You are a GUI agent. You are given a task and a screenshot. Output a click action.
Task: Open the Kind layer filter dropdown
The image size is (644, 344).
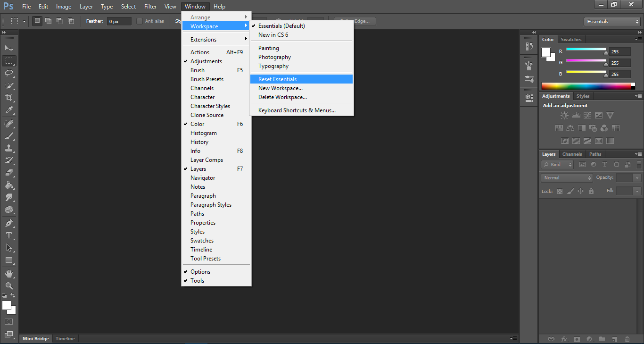pos(557,165)
